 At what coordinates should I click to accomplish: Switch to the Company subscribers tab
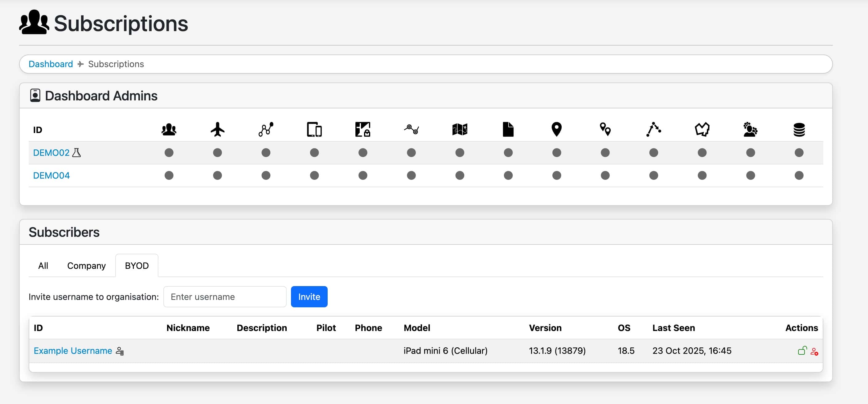point(86,266)
